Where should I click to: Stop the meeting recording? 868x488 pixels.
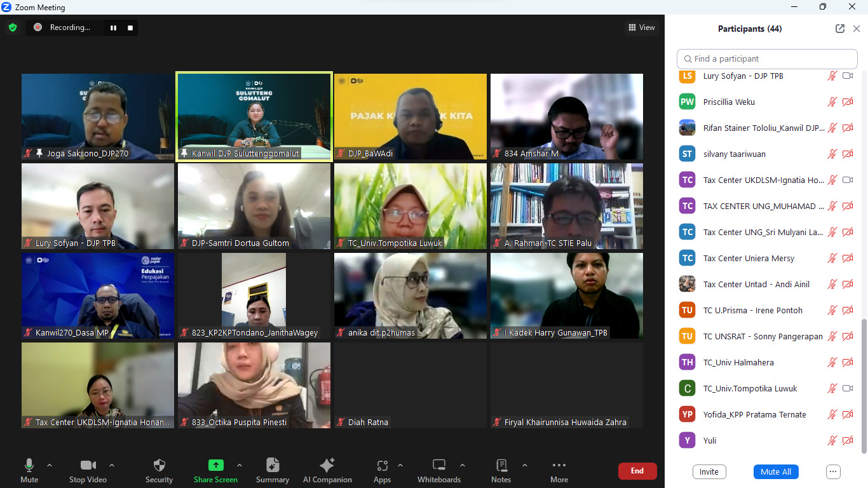pos(130,27)
